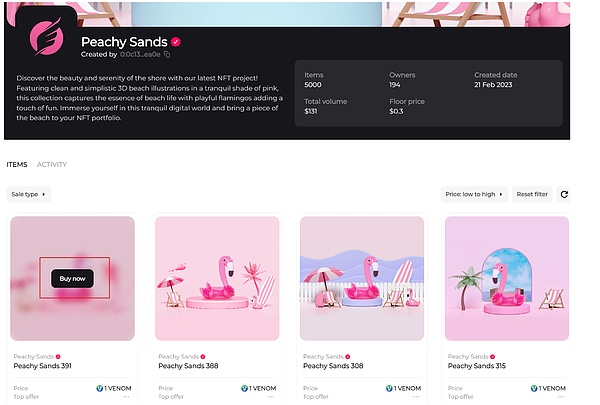
Task: Expand the Sale type filter dropdown
Action: pos(29,194)
